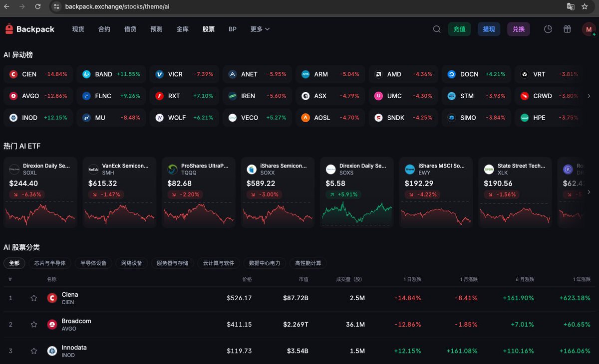The width and height of the screenshot is (599, 364).
Task: Open the 现货 nav tab
Action: [78, 29]
